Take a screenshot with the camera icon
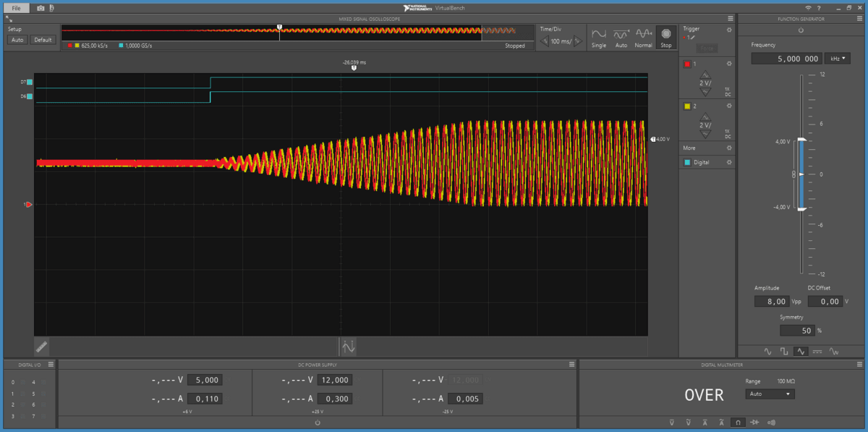Image resolution: width=868 pixels, height=432 pixels. [x=41, y=7]
